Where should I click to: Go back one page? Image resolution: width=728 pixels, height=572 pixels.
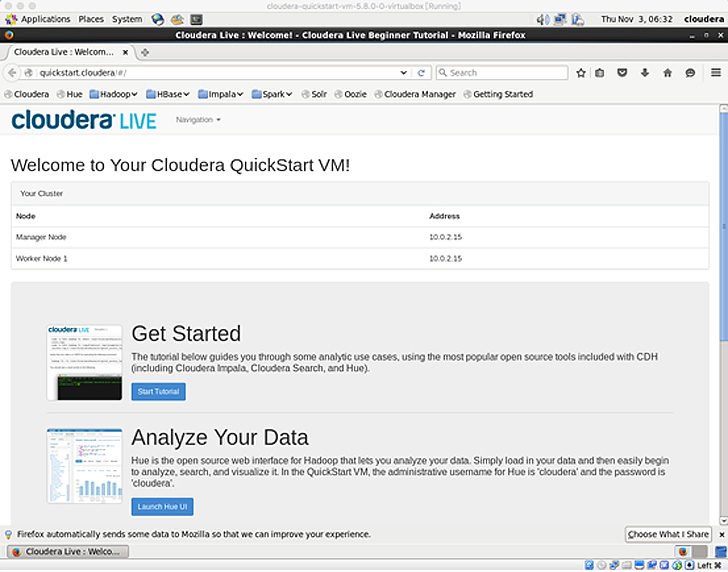pyautogui.click(x=13, y=73)
